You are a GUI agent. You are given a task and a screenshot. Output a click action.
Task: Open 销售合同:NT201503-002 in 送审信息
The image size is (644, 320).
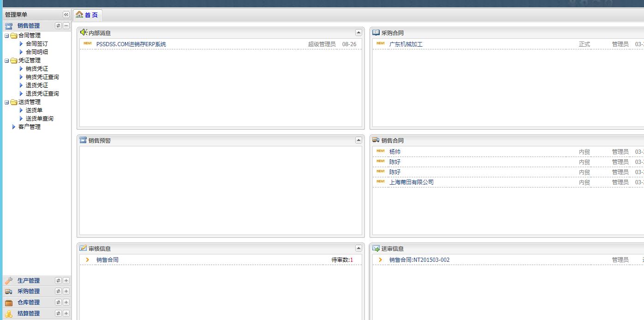[x=419, y=260]
